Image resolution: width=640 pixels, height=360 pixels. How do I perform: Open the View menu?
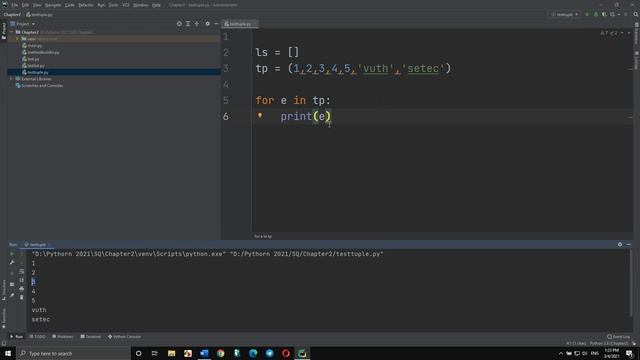coord(37,5)
